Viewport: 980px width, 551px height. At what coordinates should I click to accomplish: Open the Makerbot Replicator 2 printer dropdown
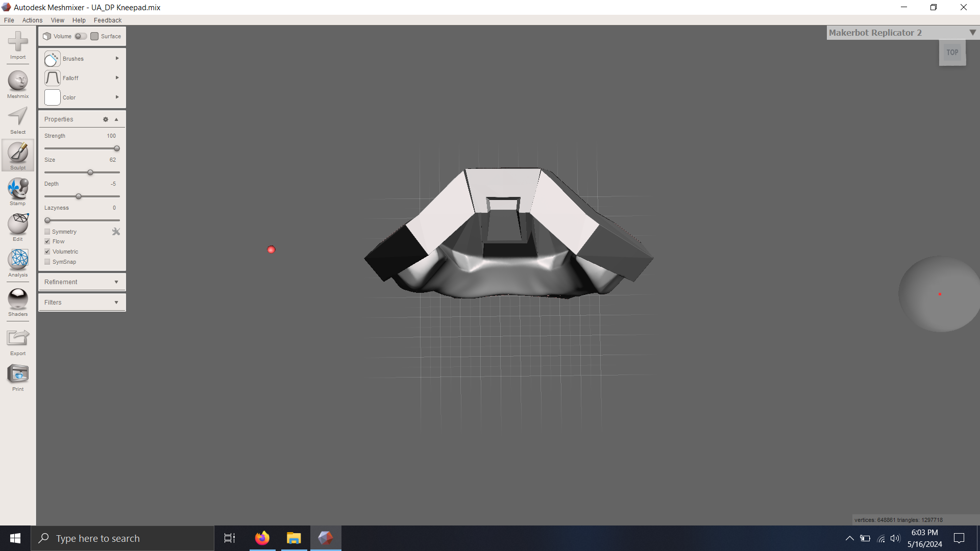coord(972,33)
